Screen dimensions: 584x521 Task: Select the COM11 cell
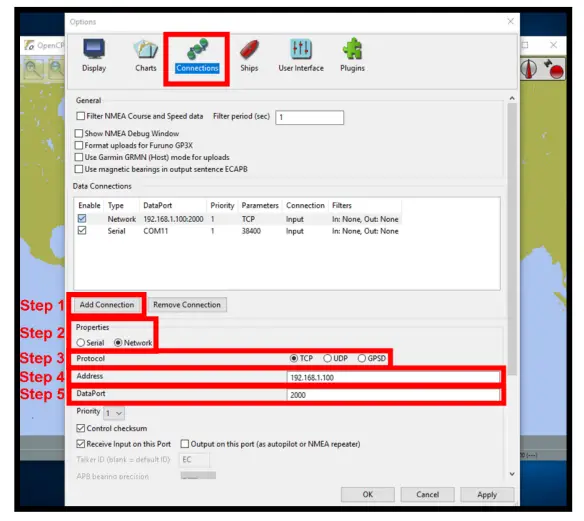[156, 231]
